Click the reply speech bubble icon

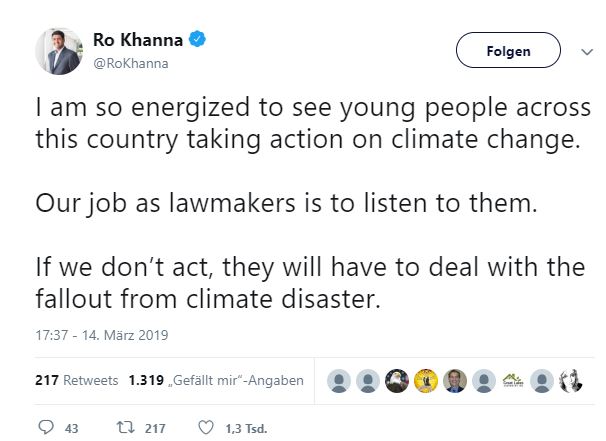(46, 428)
